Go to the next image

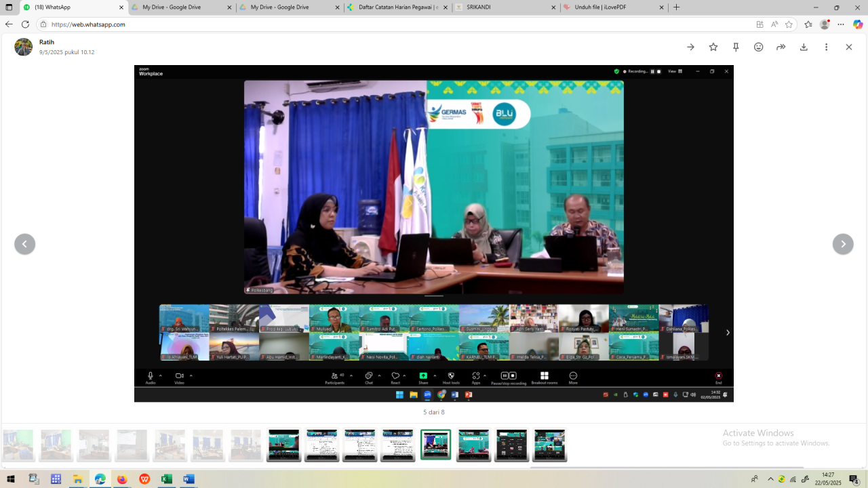coord(843,244)
